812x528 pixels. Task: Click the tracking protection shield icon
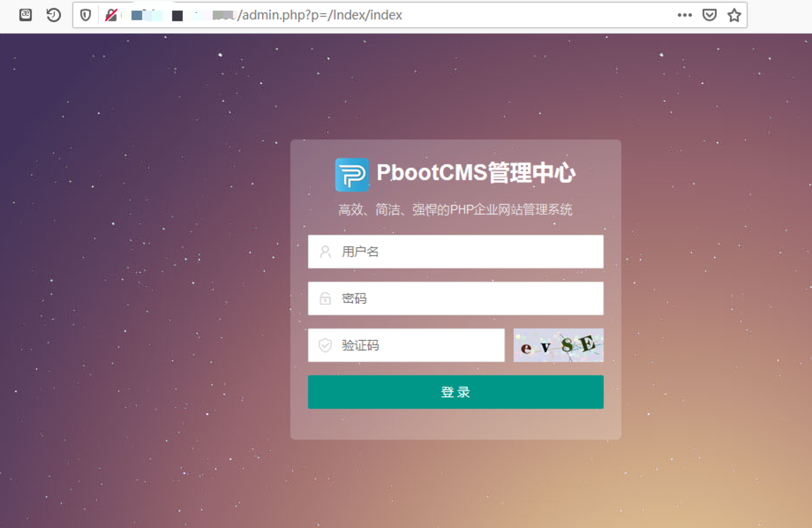click(86, 15)
